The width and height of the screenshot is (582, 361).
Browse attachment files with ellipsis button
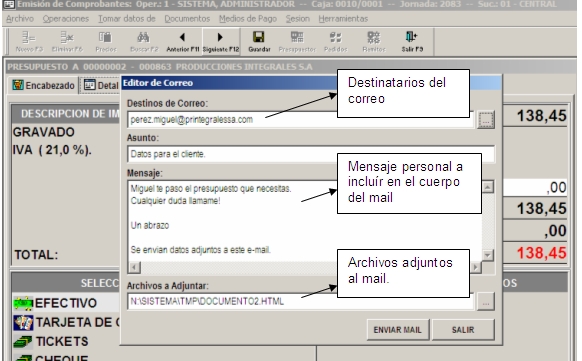click(x=485, y=301)
